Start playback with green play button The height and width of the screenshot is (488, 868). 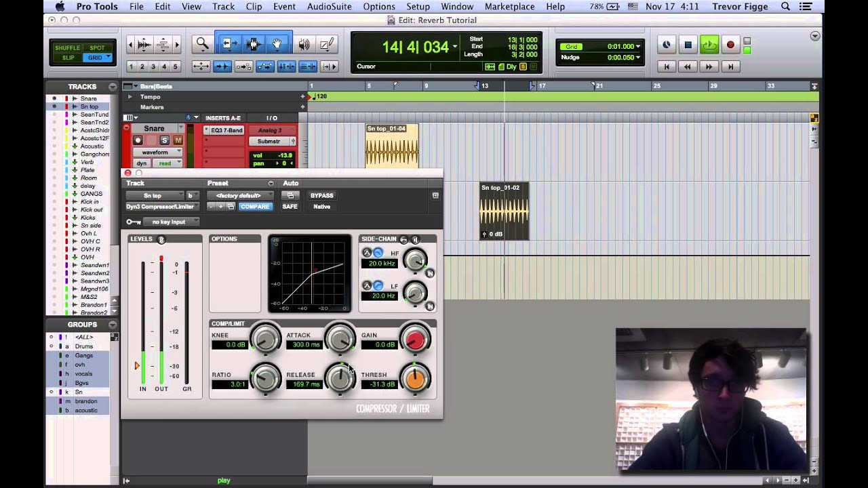tap(709, 45)
